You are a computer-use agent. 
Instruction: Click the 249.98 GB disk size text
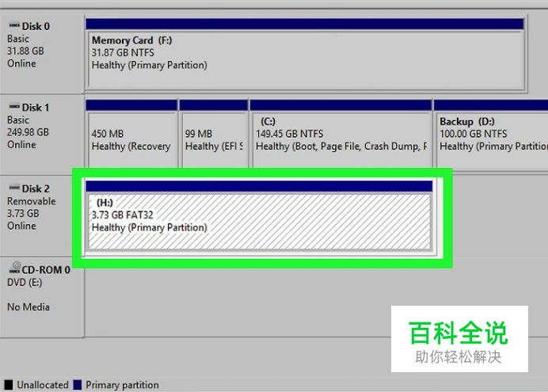coord(28,132)
